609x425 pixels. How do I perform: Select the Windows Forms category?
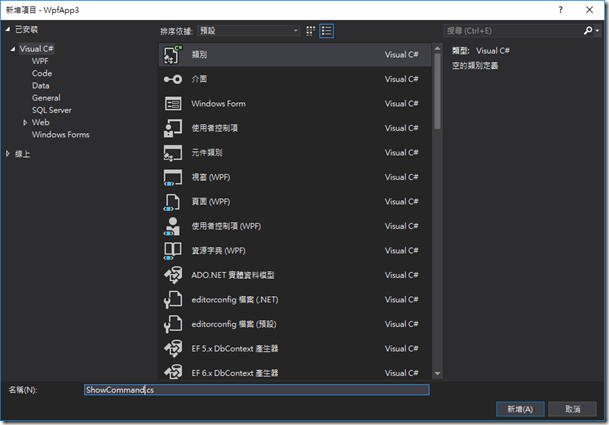point(61,134)
